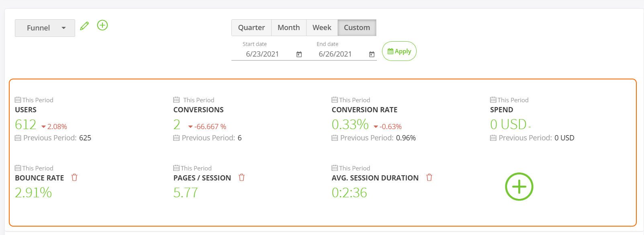This screenshot has height=235, width=644.
Task: Switch to Quarter range
Action: click(251, 28)
